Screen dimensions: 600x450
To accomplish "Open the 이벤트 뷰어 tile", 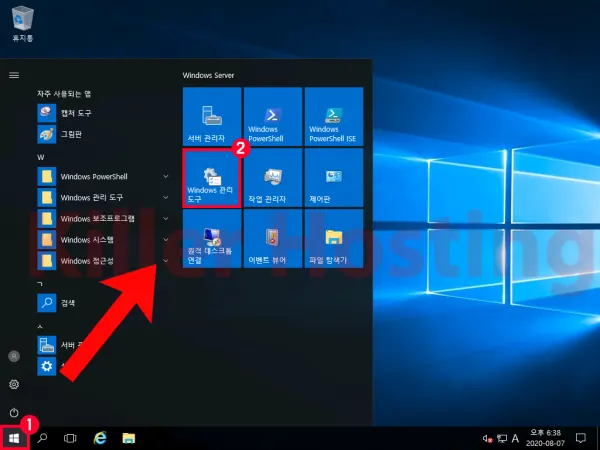I will 273,238.
